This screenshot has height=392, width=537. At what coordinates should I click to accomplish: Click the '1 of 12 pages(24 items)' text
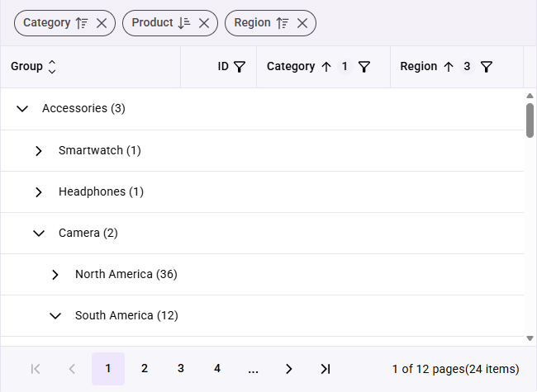[455, 369]
